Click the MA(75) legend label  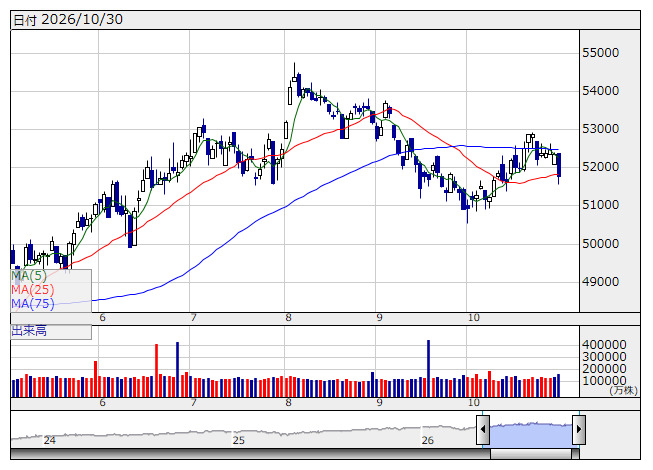tap(32, 304)
